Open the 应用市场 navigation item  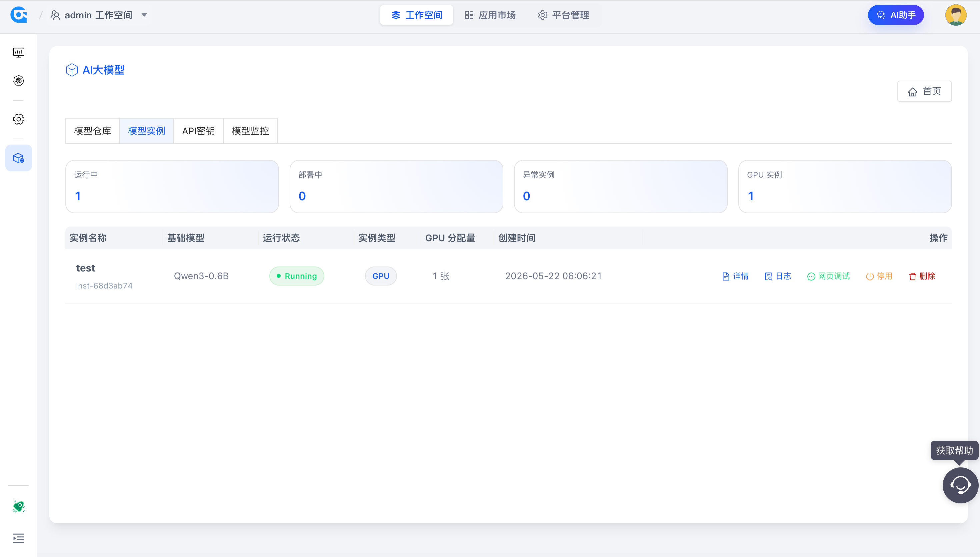490,15
